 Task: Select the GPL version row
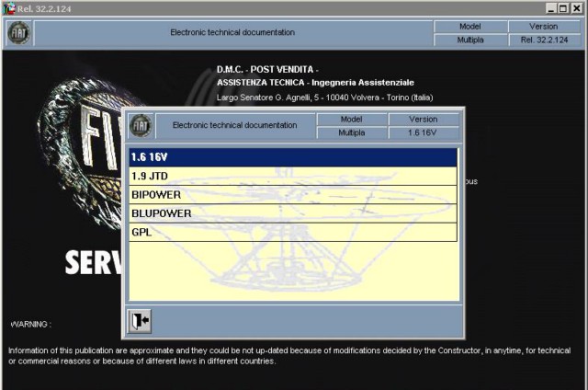tap(293, 232)
